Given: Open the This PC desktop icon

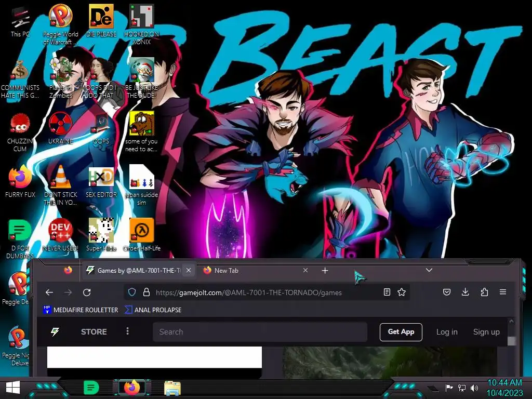Looking at the screenshot, I should click(20, 21).
